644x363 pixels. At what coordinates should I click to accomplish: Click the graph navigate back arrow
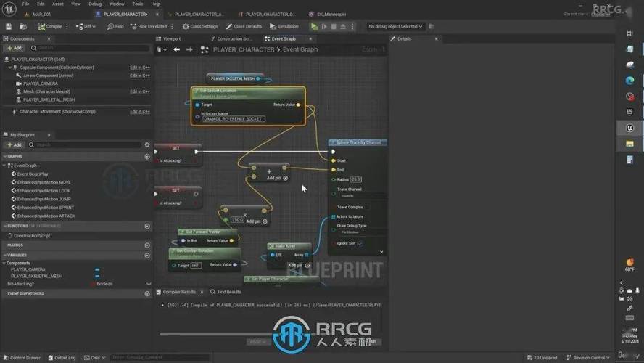(176, 50)
